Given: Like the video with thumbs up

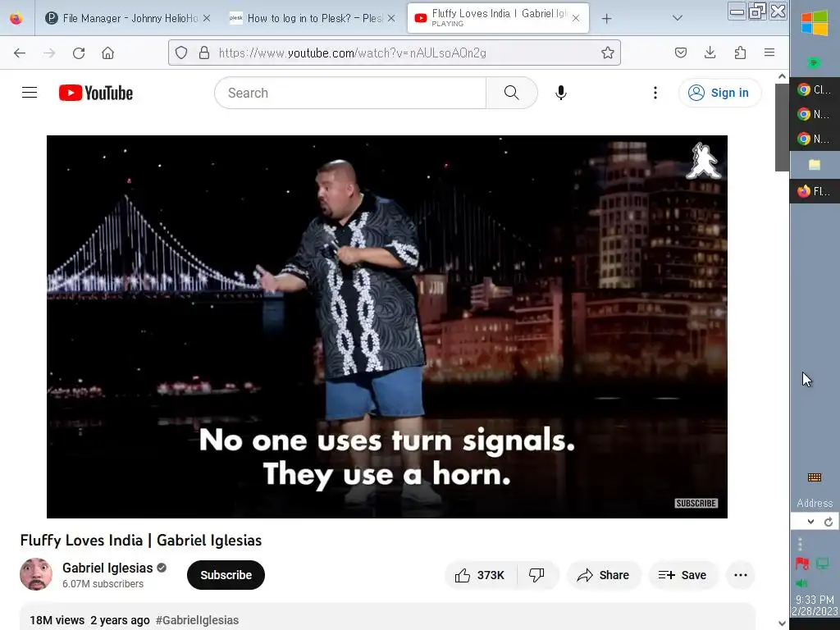Looking at the screenshot, I should [x=480, y=575].
